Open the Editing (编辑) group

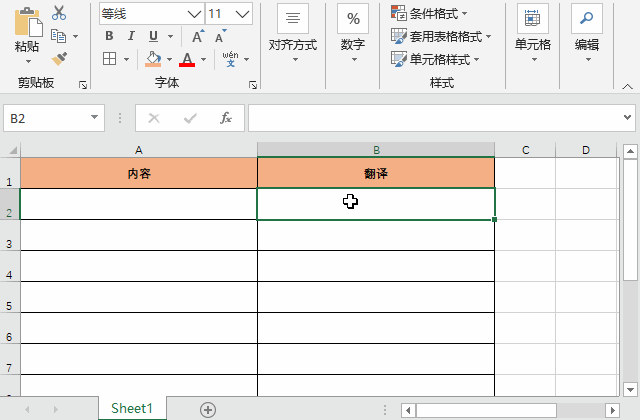[x=587, y=33]
